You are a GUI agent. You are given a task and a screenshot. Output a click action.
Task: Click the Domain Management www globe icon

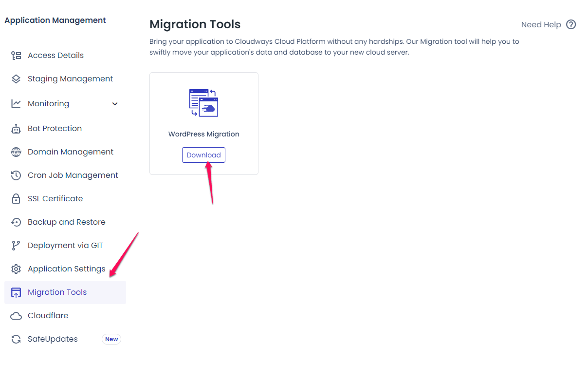click(16, 152)
